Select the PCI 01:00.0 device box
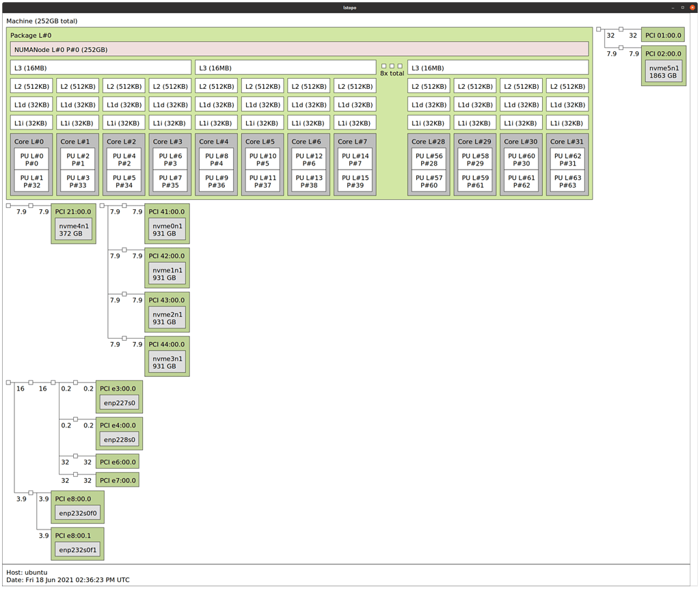700x589 pixels. (663, 36)
